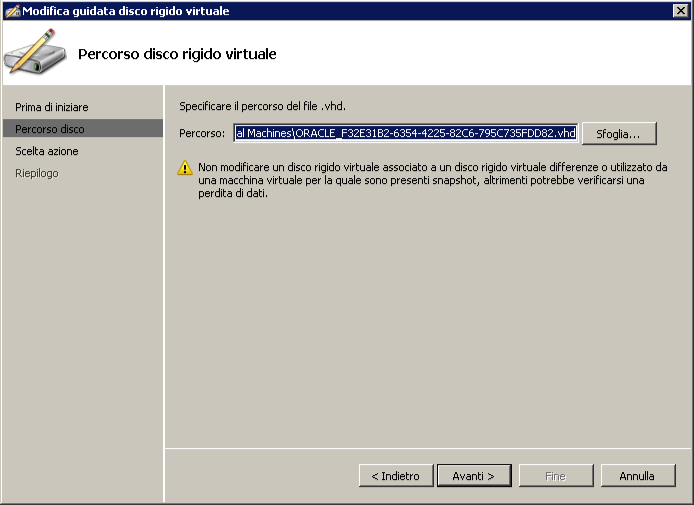694x505 pixels.
Task: Click the data loss warning message text
Action: click(x=432, y=180)
